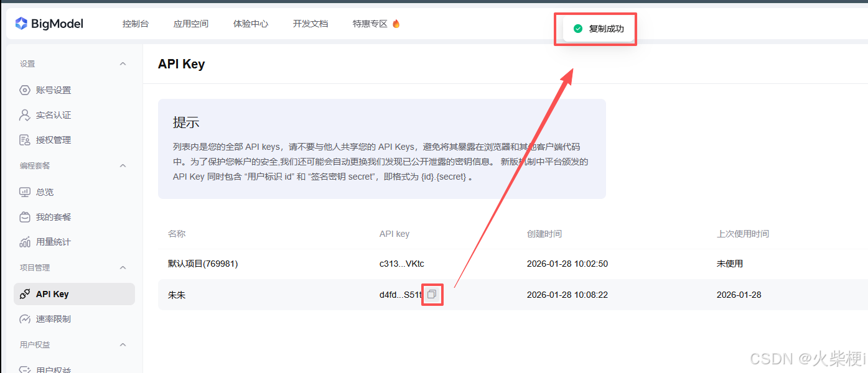Collapse the 用户权益 section
The image size is (868, 373).
tap(123, 344)
